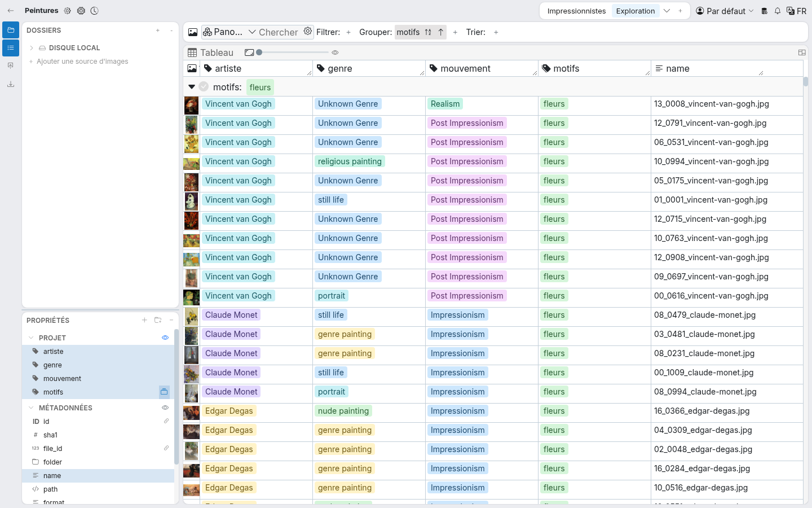Open the history clock icon in header

95,11
